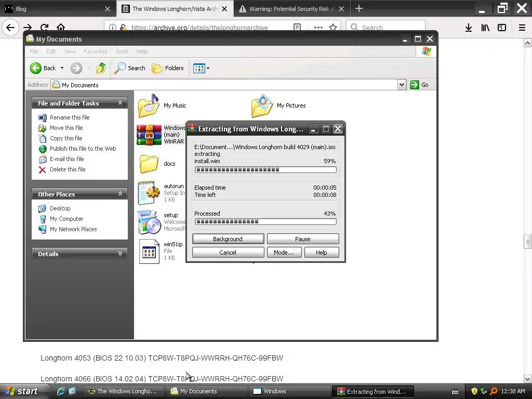The width and height of the screenshot is (532, 399).
Task: Select the My Pictures folder icon
Action: point(262,105)
